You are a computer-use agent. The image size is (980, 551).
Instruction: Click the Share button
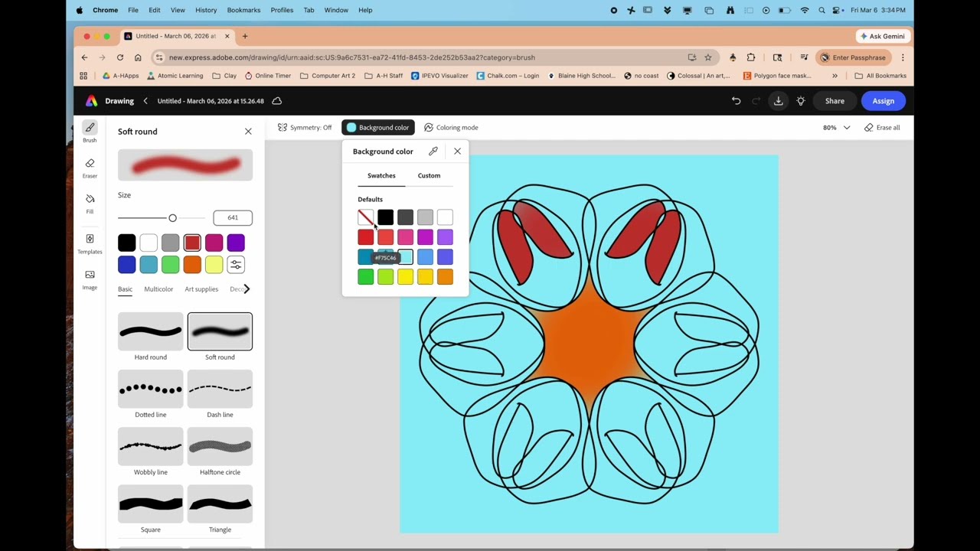835,101
